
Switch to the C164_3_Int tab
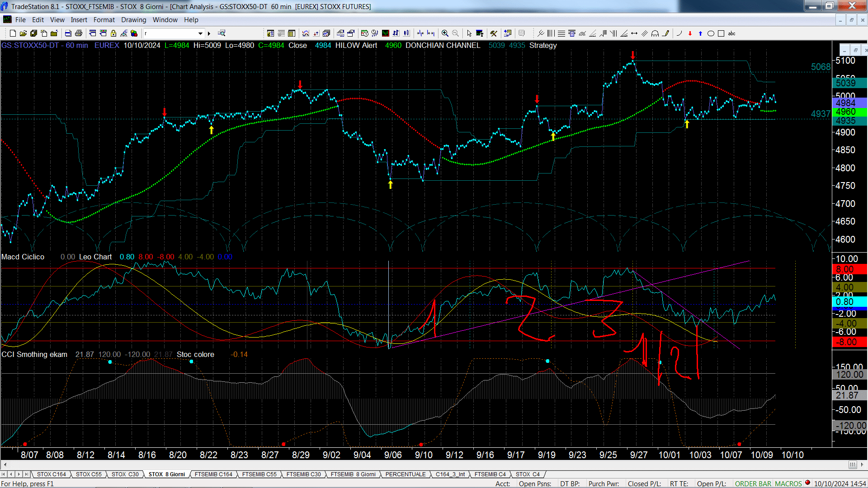coord(450,474)
